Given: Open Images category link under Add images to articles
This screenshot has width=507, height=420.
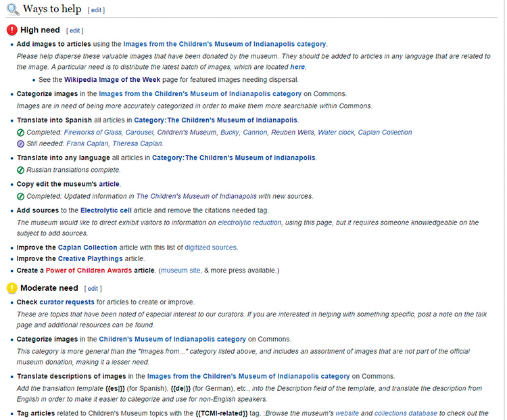Looking at the screenshot, I should (x=224, y=44).
